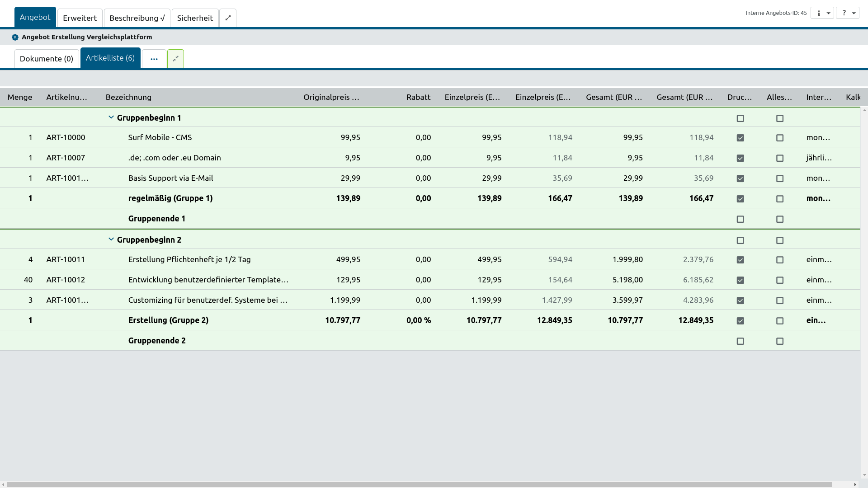Click expand icon next to Sicherheit tab
This screenshot has height=488, width=868.
(228, 18)
